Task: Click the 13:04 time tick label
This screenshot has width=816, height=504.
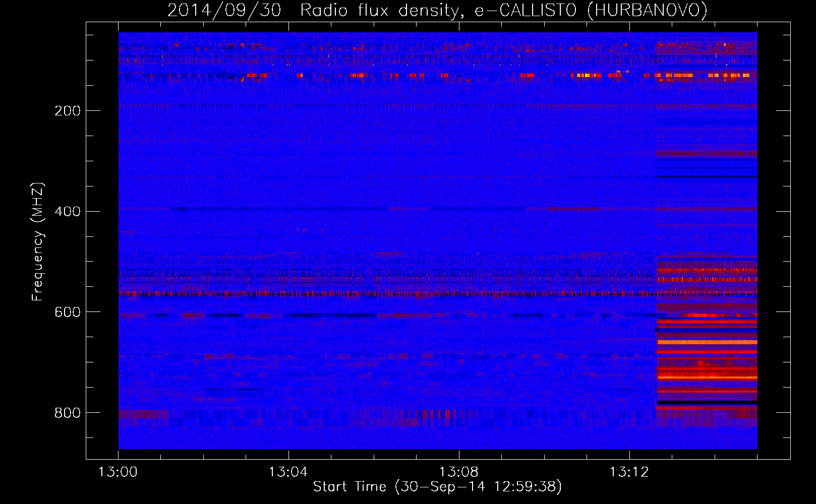Action: click(x=288, y=472)
